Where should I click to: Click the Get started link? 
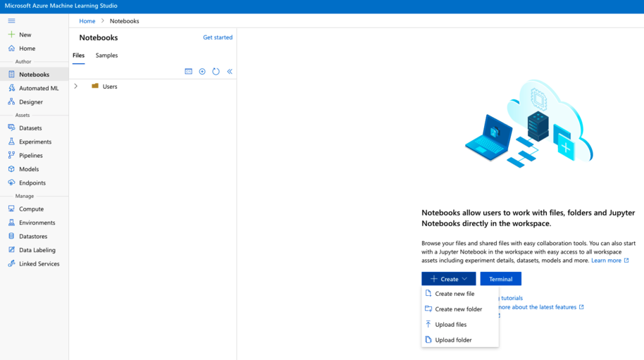tap(217, 37)
